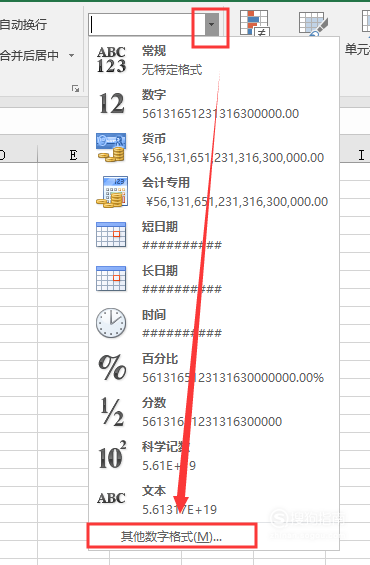Pick the 短日期 short date format
This screenshot has width=370, height=565.
pyautogui.click(x=214, y=236)
